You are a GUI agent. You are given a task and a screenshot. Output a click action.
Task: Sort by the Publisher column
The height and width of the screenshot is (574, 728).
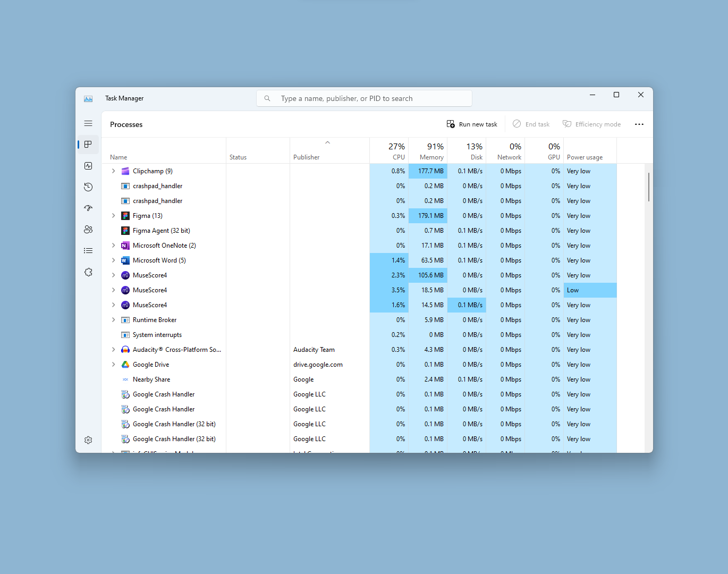[329, 151]
